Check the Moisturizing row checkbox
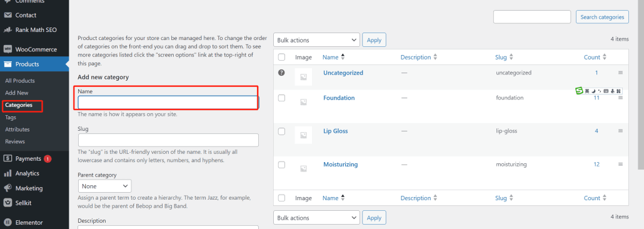 point(281,165)
